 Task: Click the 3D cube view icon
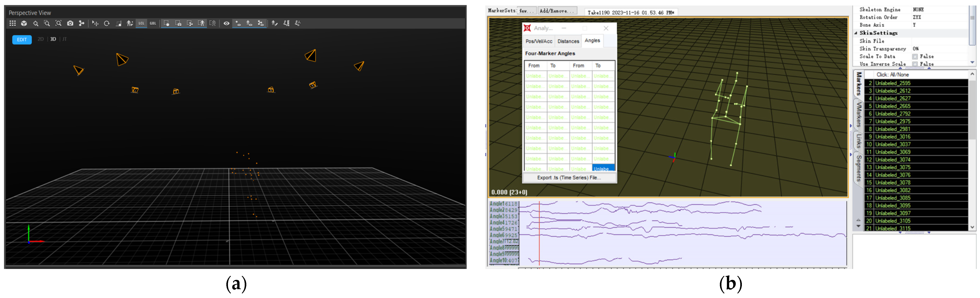[24, 24]
